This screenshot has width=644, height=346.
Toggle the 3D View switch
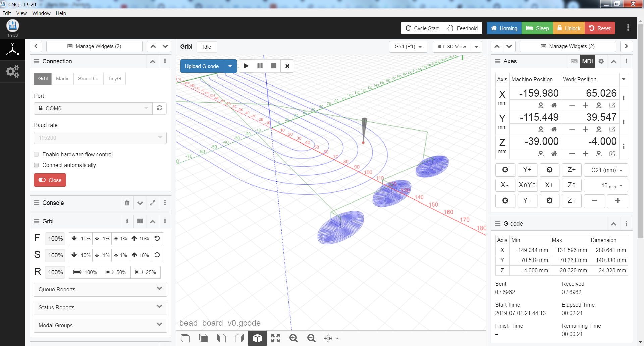coord(452,47)
